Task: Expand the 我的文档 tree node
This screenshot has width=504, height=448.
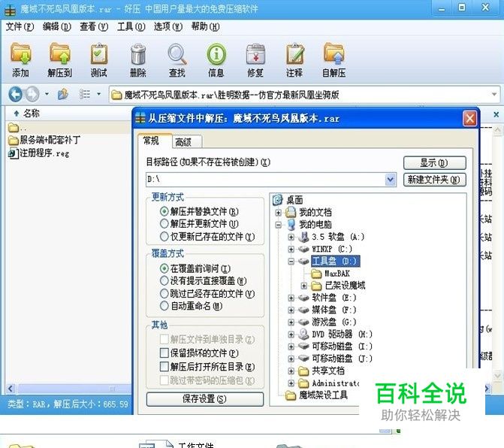Action: (279, 213)
